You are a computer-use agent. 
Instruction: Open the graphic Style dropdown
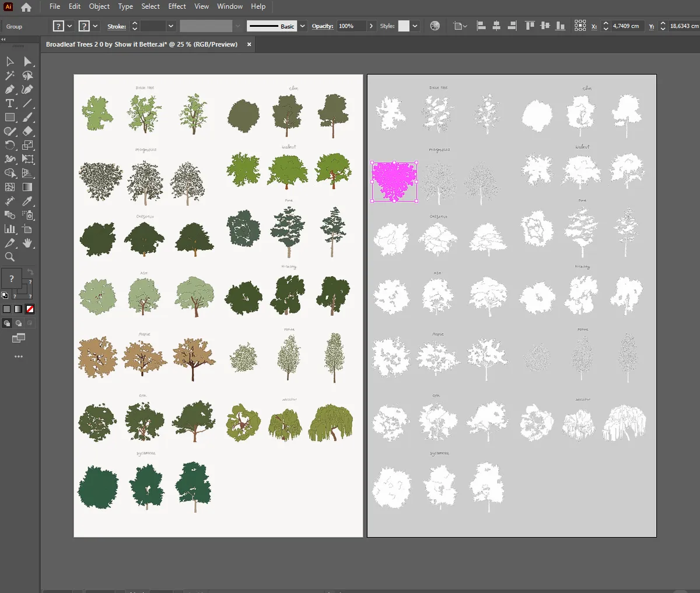pos(415,26)
